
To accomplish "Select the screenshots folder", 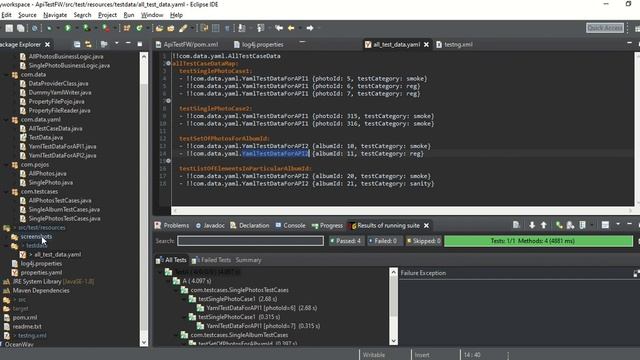I will (36, 236).
